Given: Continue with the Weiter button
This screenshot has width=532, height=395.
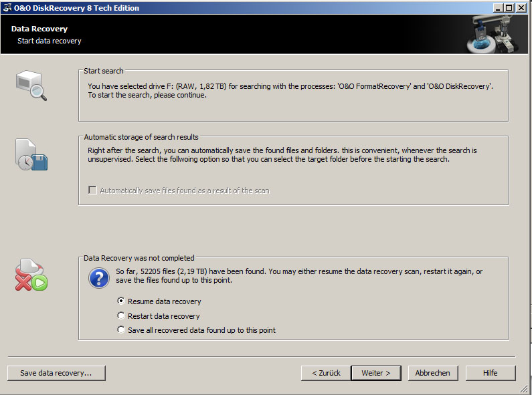Looking at the screenshot, I should 376,373.
